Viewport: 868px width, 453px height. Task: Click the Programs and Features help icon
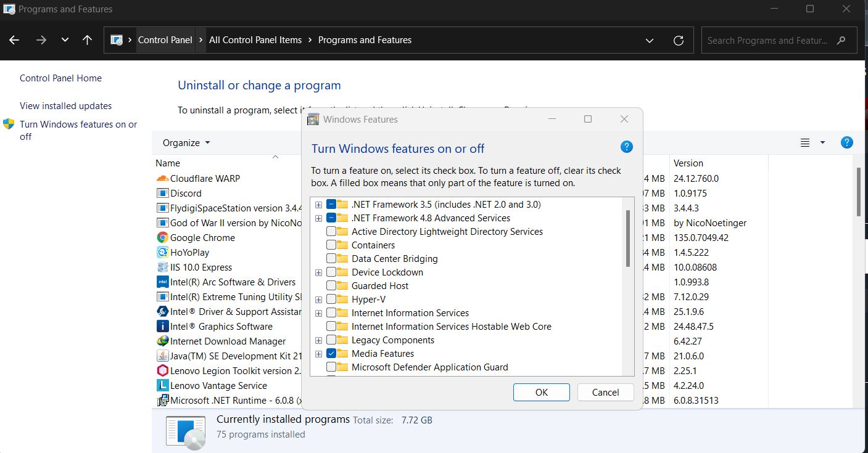(847, 142)
